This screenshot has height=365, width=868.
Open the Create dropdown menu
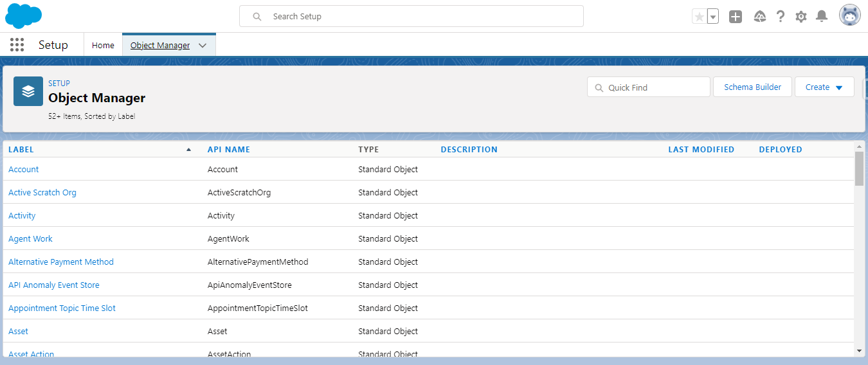(x=824, y=87)
